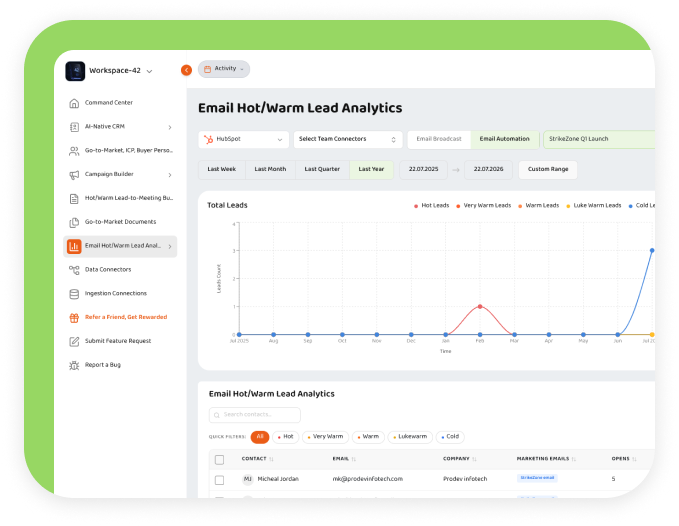679x526 pixels.
Task: Click the Search contacts field
Action: [x=255, y=415]
